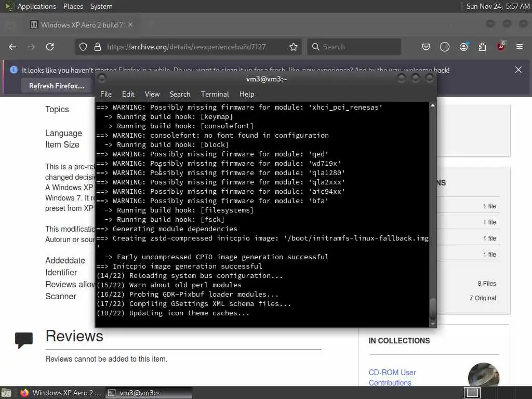Reload the archive.org page
Screen dimensions: 532x399
(50, 47)
